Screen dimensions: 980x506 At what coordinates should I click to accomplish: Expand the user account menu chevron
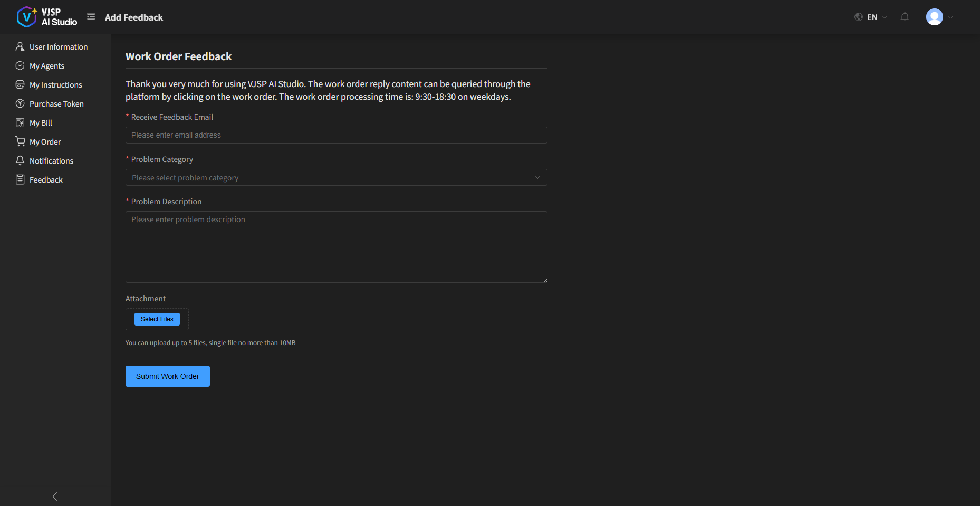tap(950, 17)
